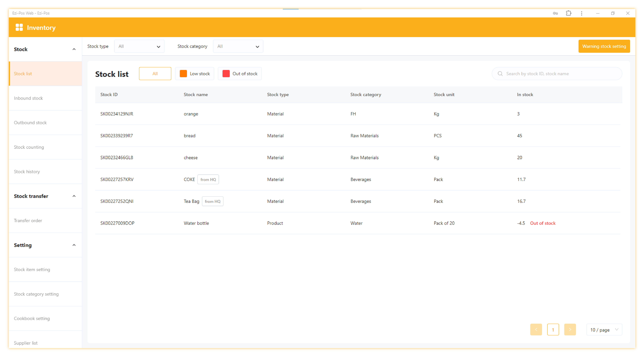Click the Inventory app grid icon
The width and height of the screenshot is (644, 357).
click(x=19, y=27)
